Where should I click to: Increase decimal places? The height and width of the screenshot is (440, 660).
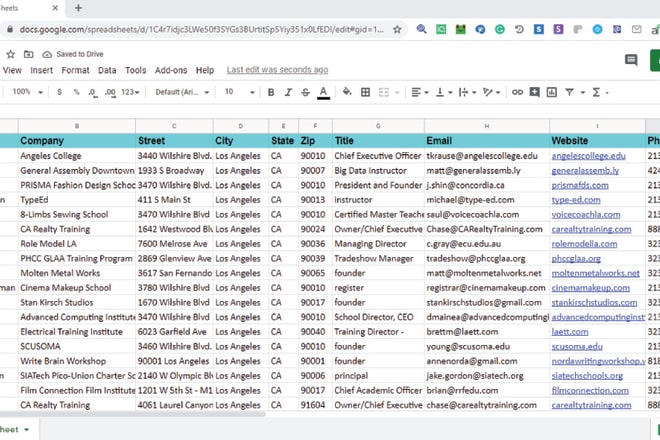(x=110, y=92)
